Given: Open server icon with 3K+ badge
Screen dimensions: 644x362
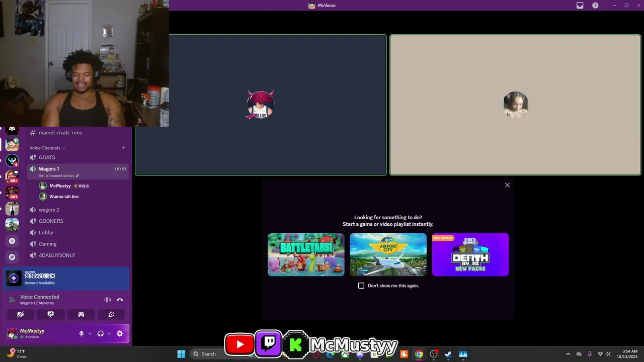Looking at the screenshot, I should pyautogui.click(x=12, y=176).
